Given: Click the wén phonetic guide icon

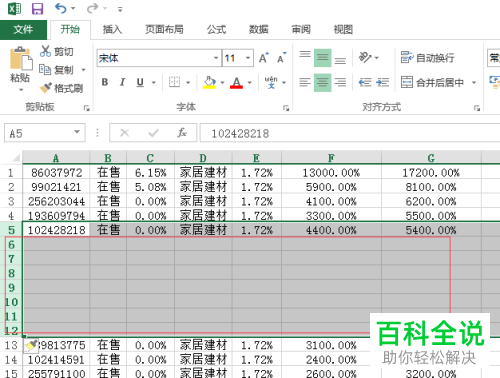Looking at the screenshot, I should pos(271,82).
